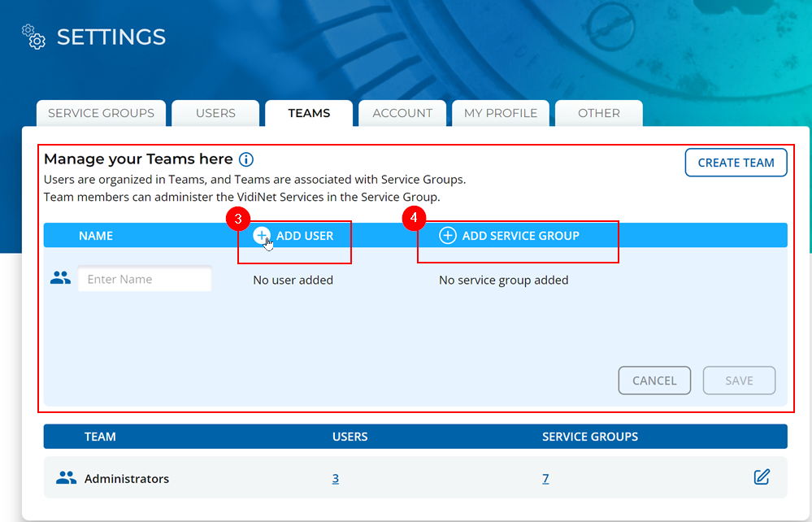The height and width of the screenshot is (522, 812).
Task: Select the Teams tab
Action: (309, 114)
